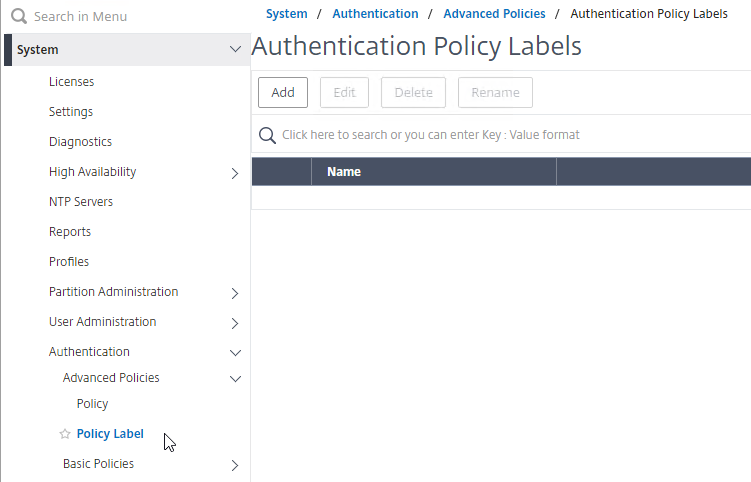Go to Authentication breadcrumb link
The height and width of the screenshot is (482, 751).
(x=376, y=14)
